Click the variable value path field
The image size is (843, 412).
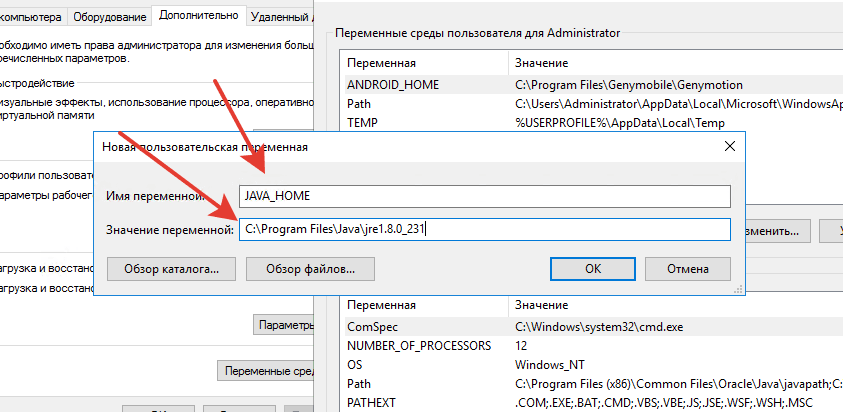(x=485, y=230)
